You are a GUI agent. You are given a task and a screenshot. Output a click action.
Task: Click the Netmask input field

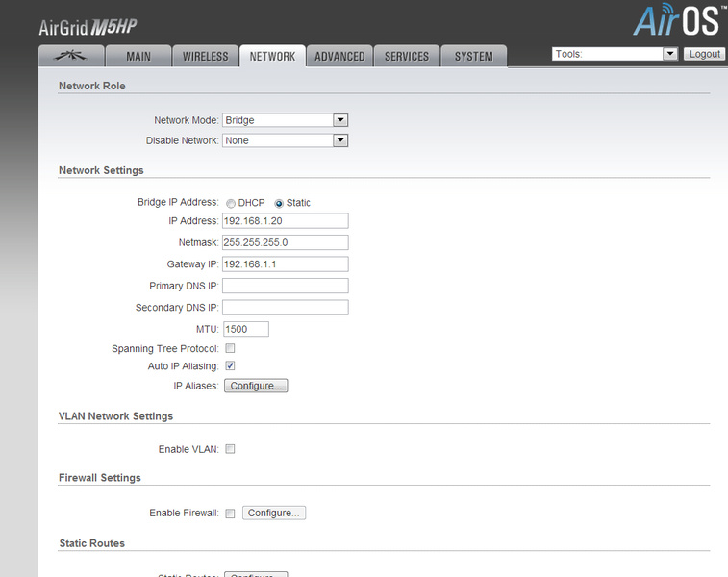[x=285, y=242]
